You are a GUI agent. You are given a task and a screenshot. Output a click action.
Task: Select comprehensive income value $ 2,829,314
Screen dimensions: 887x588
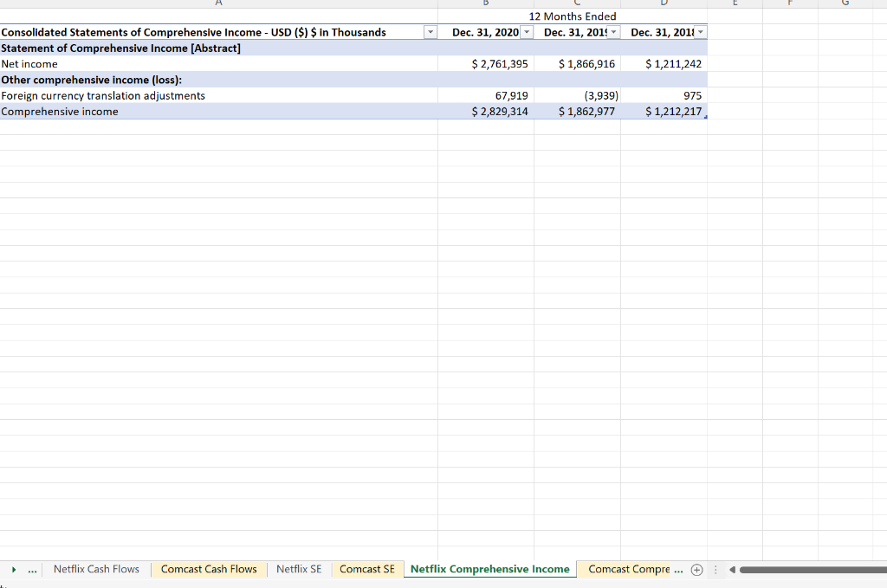click(486, 112)
